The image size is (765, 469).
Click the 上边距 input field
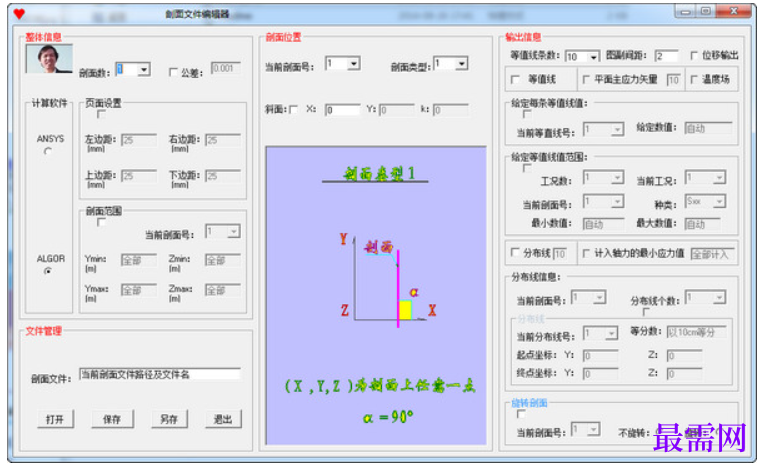pyautogui.click(x=139, y=176)
